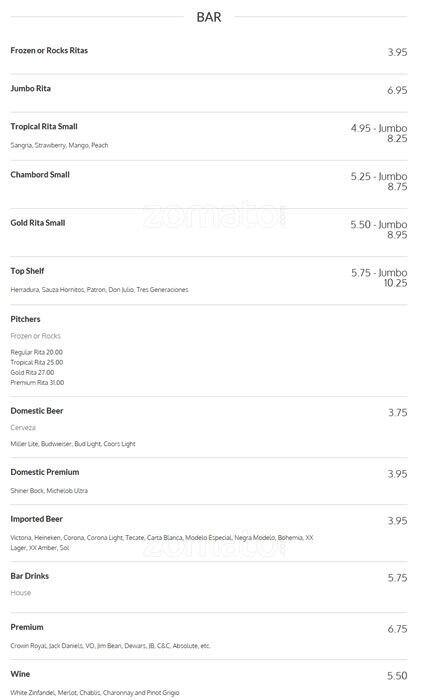431x700 pixels.
Task: Click the Premium Rita 31.00 pitcher line
Action: click(37, 383)
